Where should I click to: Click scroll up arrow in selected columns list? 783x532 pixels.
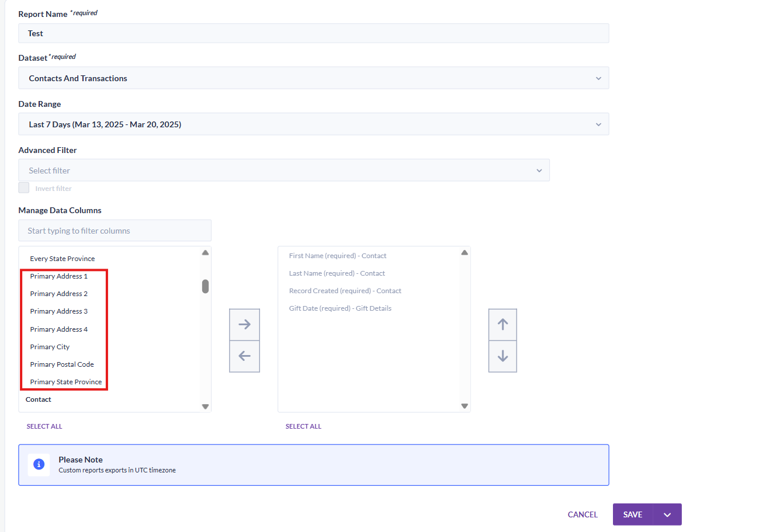click(x=465, y=253)
